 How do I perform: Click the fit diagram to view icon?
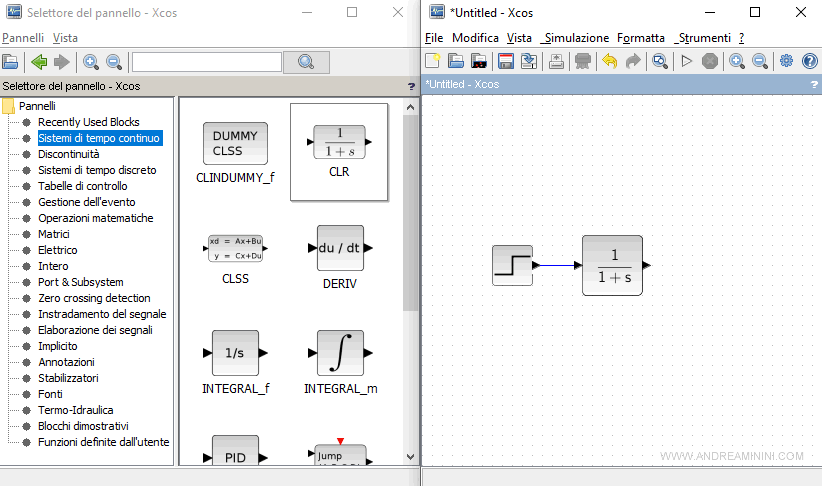click(660, 61)
